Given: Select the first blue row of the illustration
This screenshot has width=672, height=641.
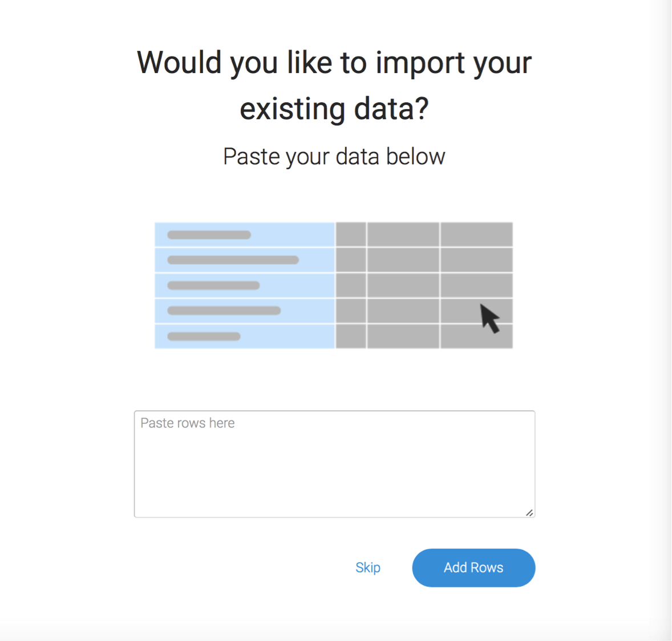Looking at the screenshot, I should point(245,235).
